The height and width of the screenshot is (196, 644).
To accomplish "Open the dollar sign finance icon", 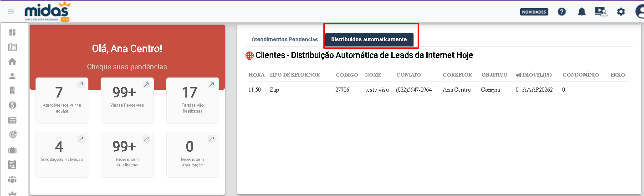I will [x=12, y=105].
